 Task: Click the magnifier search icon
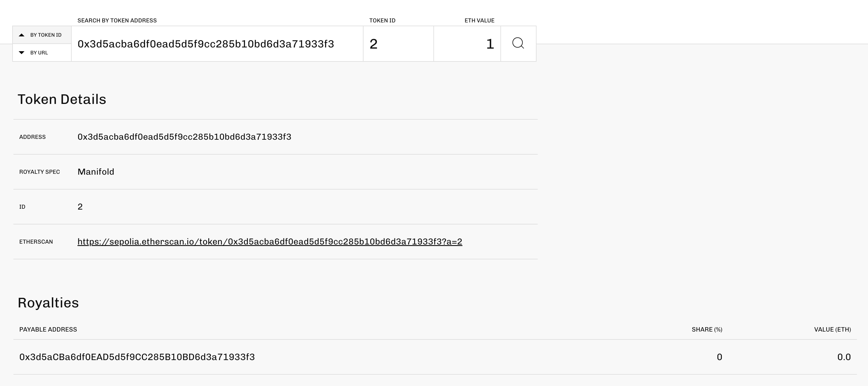pos(518,43)
